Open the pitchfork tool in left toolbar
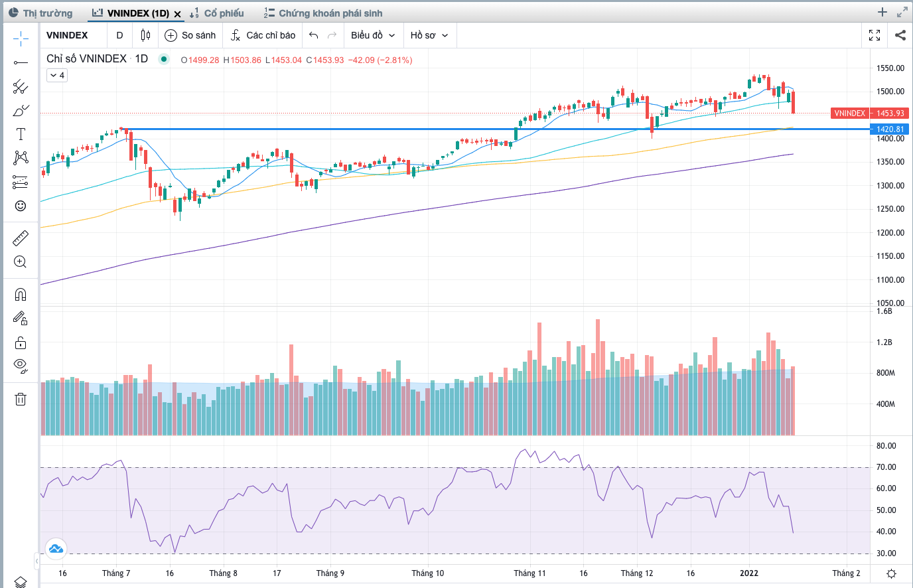Image resolution: width=913 pixels, height=588 pixels. (21, 86)
